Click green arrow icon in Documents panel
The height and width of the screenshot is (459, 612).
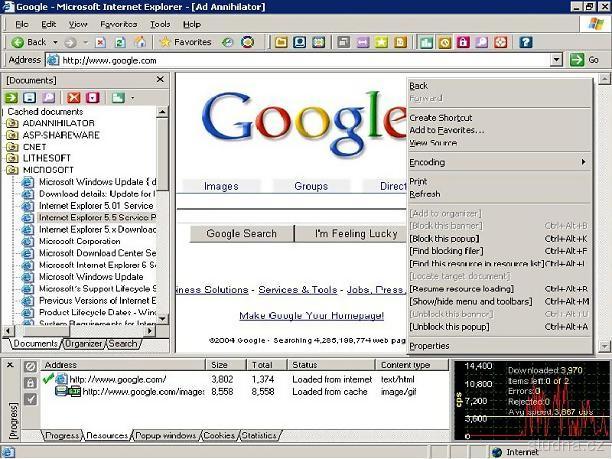coord(11,98)
